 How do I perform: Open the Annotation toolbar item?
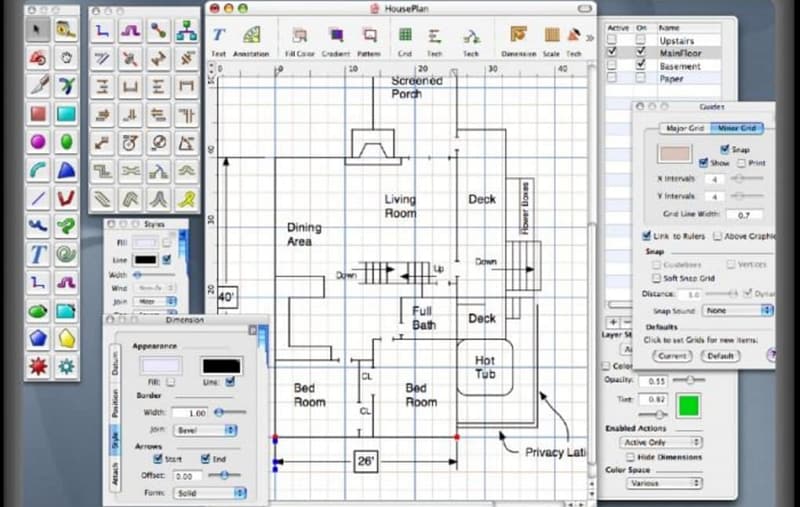pyautogui.click(x=251, y=41)
